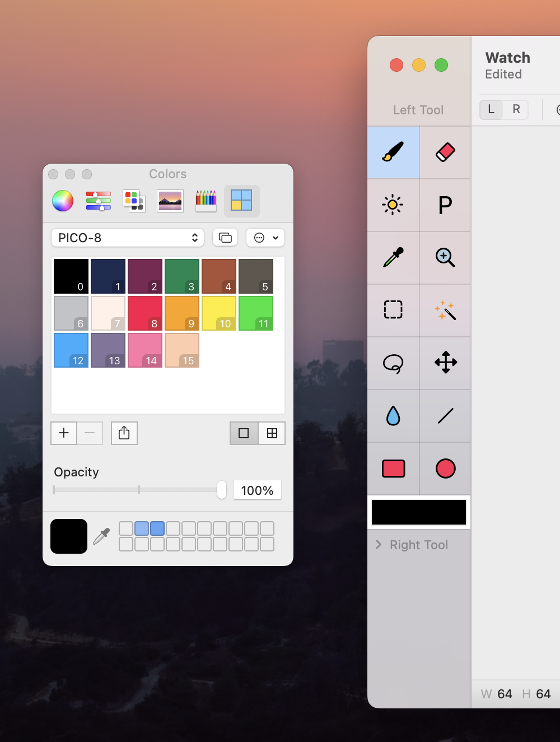The height and width of the screenshot is (742, 560).
Task: Pick the Lasso selection tool
Action: pyautogui.click(x=393, y=363)
